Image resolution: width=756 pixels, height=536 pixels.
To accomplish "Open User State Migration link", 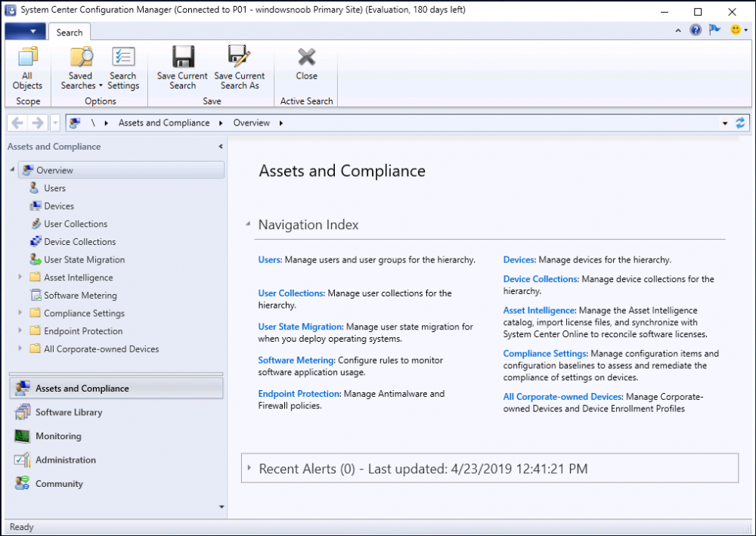I will 300,327.
